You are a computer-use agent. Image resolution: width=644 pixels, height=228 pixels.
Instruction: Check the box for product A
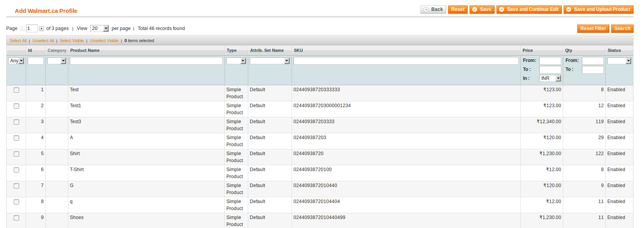[16, 138]
